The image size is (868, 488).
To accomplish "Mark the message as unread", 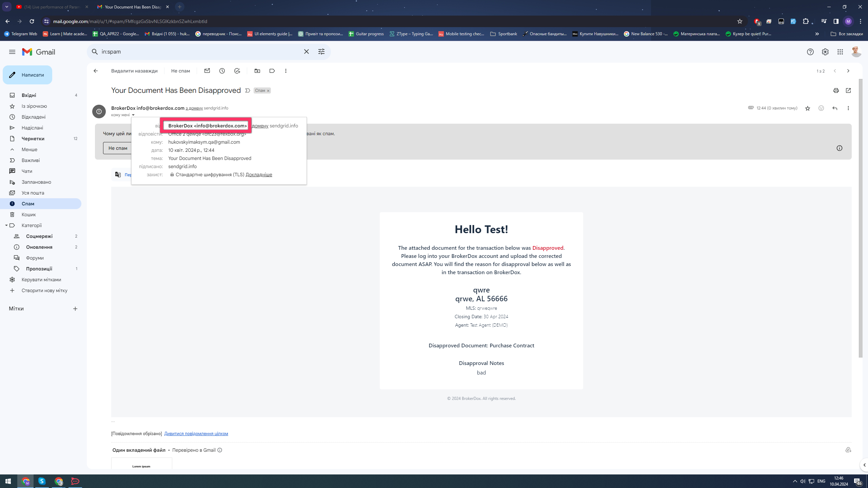I will coord(207,71).
